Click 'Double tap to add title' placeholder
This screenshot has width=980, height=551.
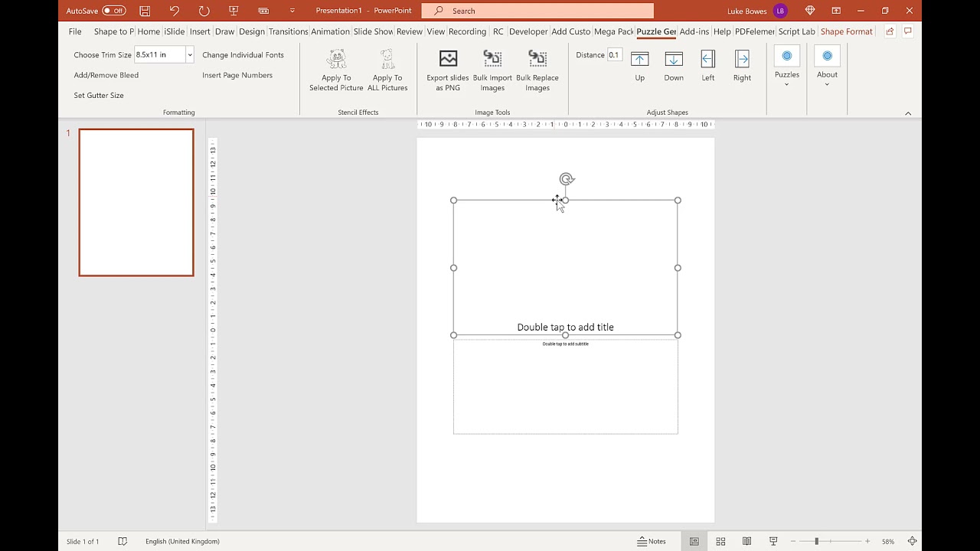coord(565,327)
